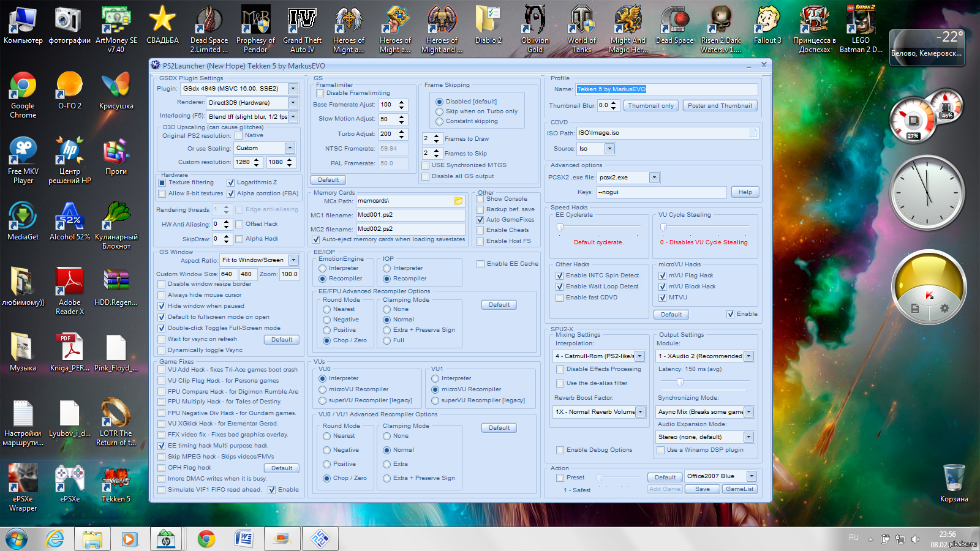Click Thumbnail only button
This screenshot has height=551, width=980.
tap(650, 106)
